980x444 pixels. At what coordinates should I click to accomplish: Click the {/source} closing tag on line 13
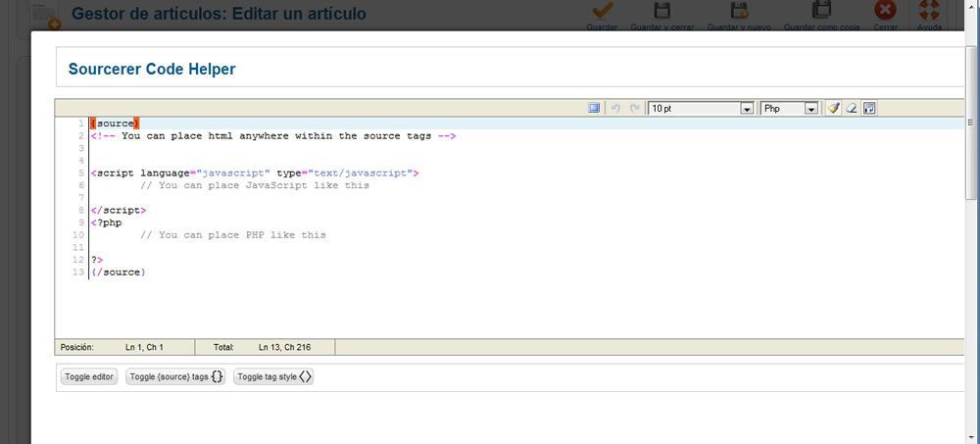pos(119,272)
